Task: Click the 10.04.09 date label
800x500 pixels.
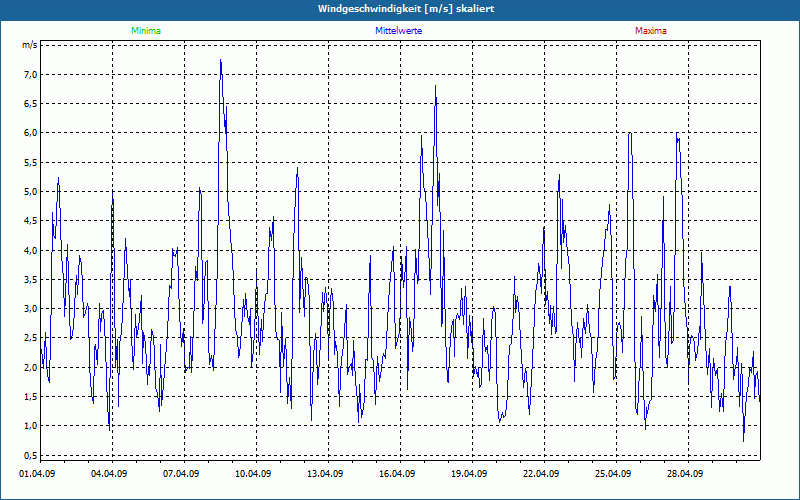Action: [253, 473]
